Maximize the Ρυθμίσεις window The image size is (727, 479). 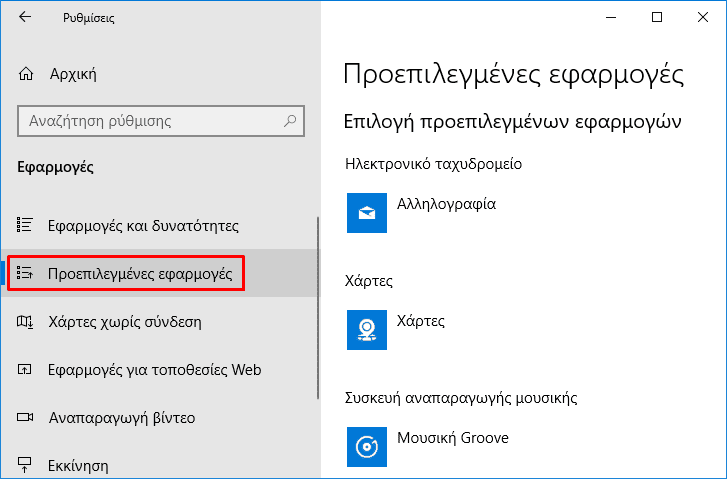(x=657, y=17)
